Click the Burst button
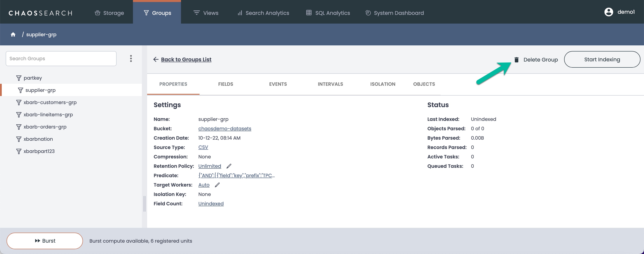The image size is (644, 254). pos(45,240)
